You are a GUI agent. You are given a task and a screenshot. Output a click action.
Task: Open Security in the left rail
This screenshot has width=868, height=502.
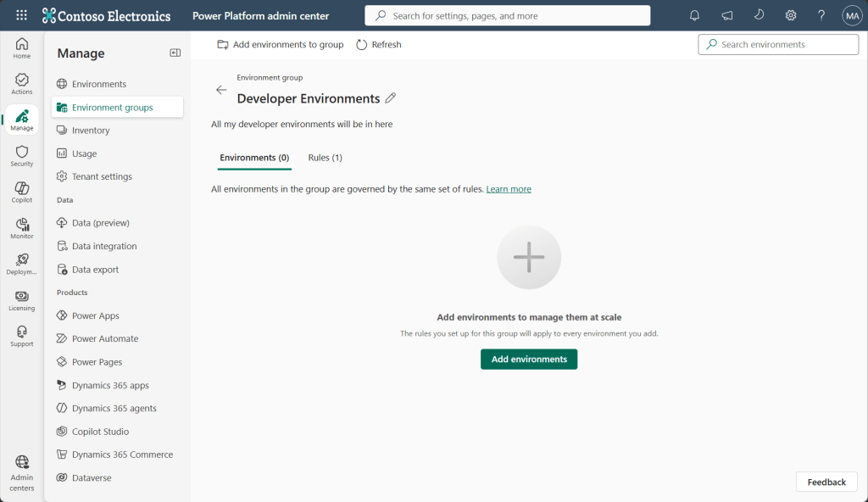21,156
